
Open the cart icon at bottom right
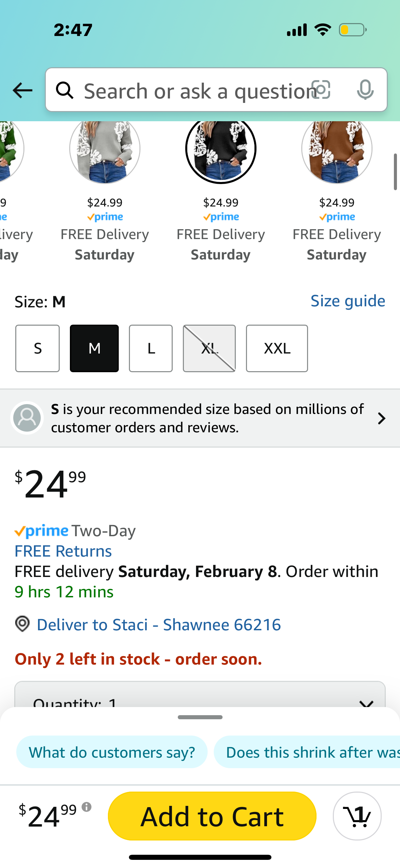[x=357, y=816]
